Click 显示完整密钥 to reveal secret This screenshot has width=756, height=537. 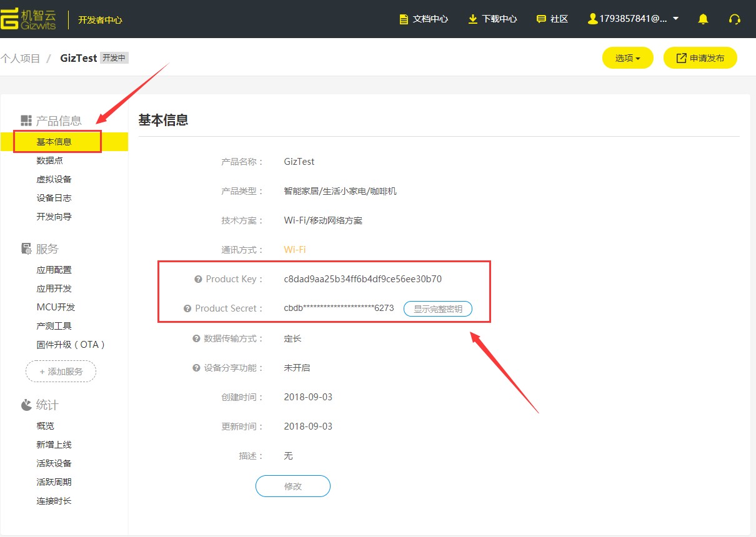437,308
